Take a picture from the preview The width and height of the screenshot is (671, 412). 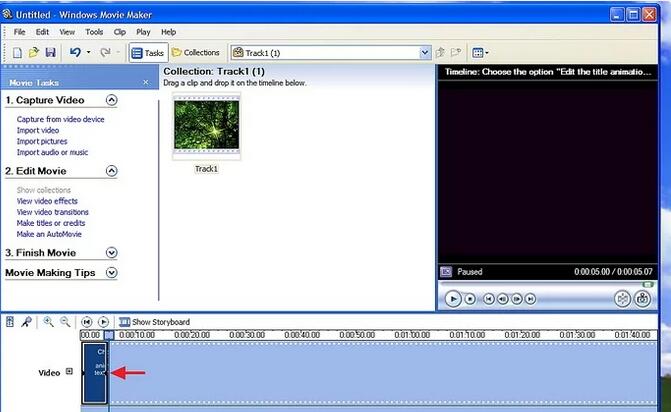click(x=642, y=299)
